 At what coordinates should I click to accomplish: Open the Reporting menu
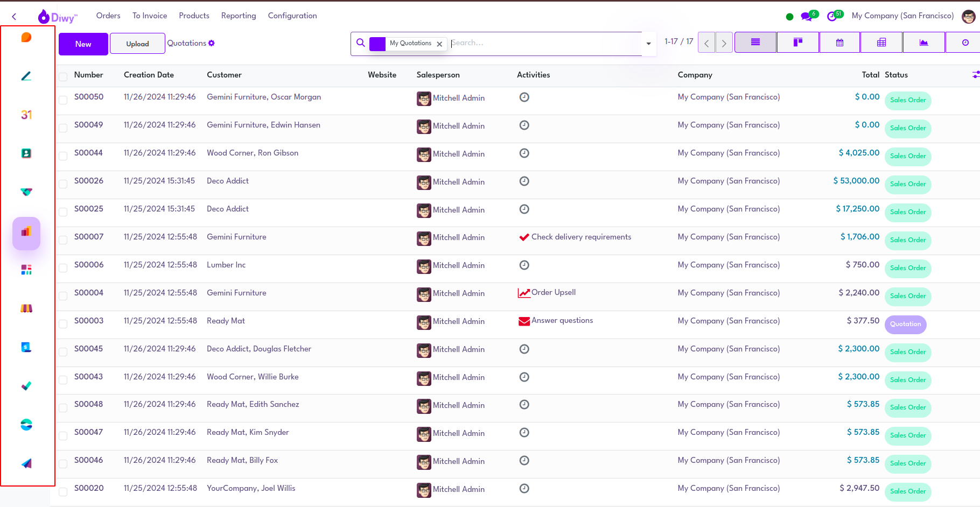pyautogui.click(x=239, y=16)
